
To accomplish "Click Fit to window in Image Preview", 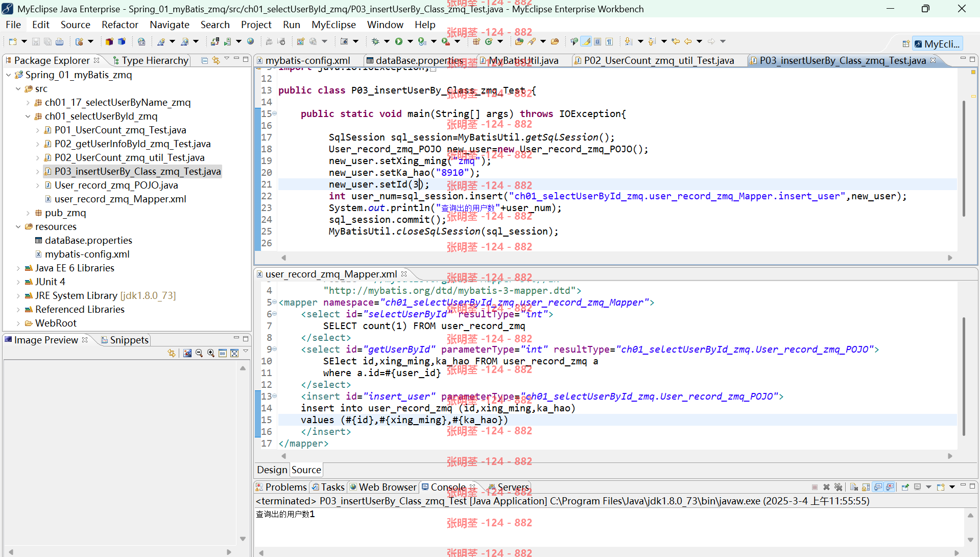I will click(234, 353).
